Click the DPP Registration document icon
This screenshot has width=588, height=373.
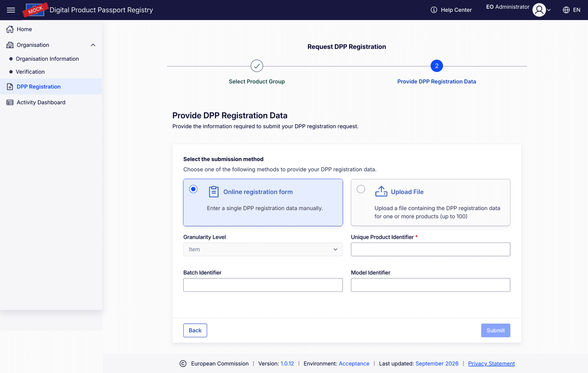click(x=10, y=87)
